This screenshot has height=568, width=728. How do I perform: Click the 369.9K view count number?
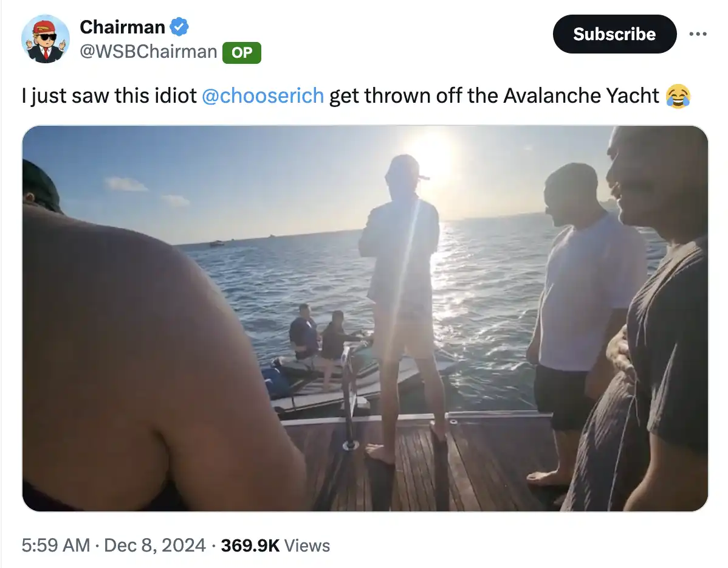(250, 545)
